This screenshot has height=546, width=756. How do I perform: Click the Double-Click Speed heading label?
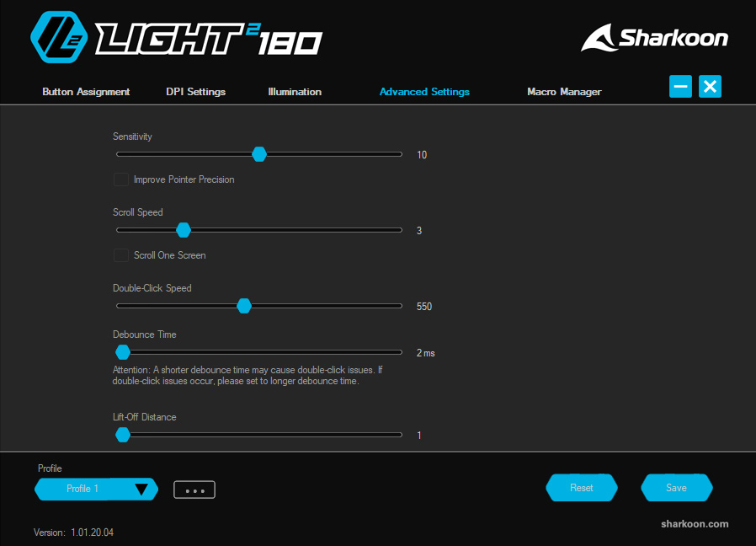152,288
